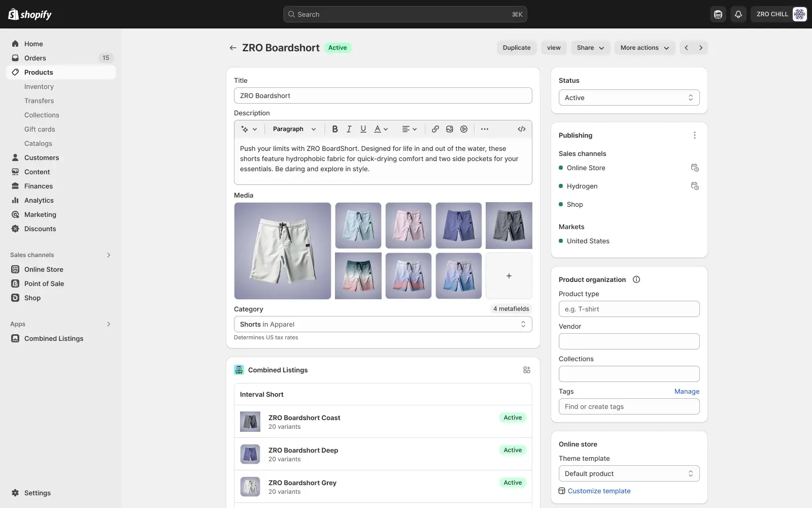Open the Publishing options three-dot menu
Viewport: 812px width, 508px height.
695,135
